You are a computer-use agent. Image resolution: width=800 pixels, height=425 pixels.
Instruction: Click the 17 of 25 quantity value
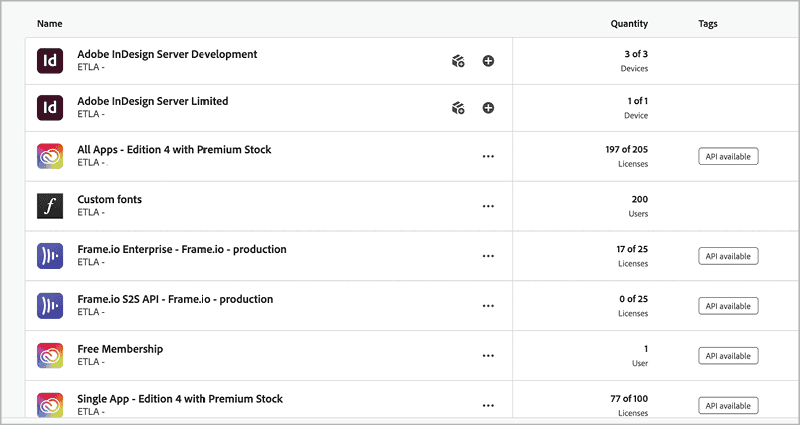[632, 249]
